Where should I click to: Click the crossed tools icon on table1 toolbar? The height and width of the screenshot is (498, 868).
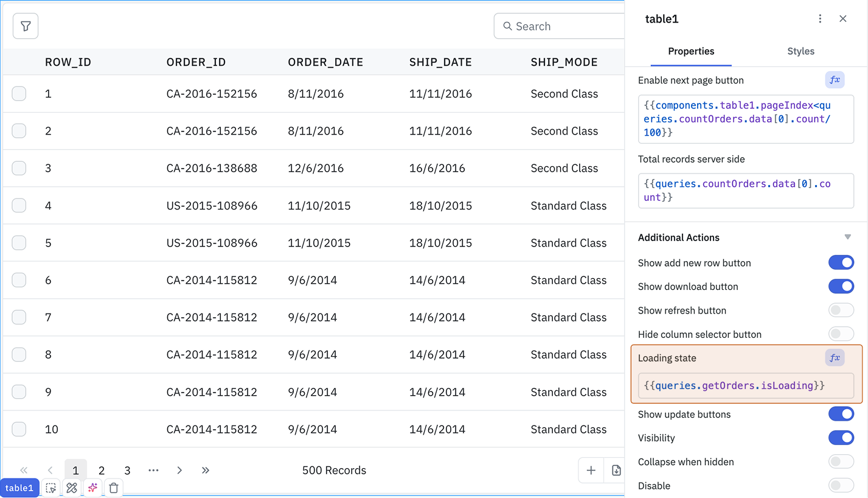coord(72,488)
